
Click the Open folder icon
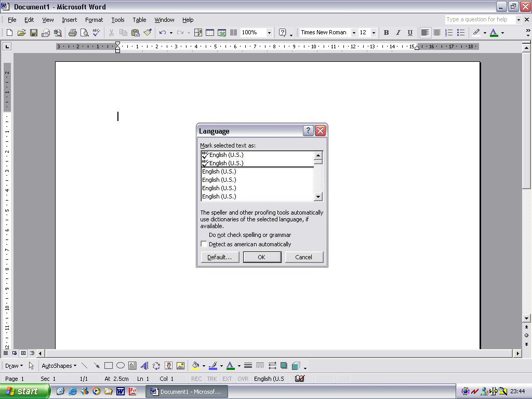click(21, 33)
